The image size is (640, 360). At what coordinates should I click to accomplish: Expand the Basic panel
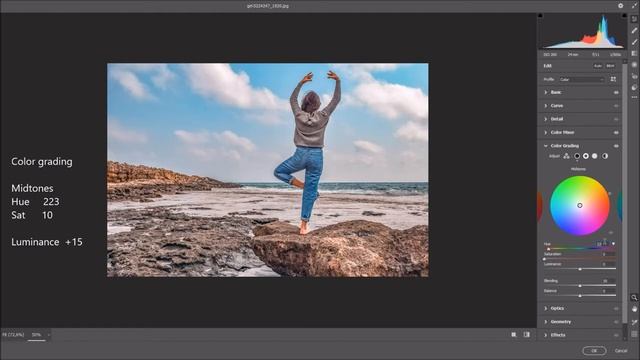(x=546, y=93)
